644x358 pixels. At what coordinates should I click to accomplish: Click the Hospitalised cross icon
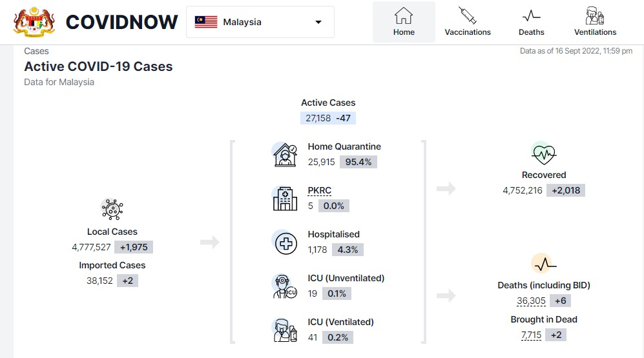click(x=285, y=243)
